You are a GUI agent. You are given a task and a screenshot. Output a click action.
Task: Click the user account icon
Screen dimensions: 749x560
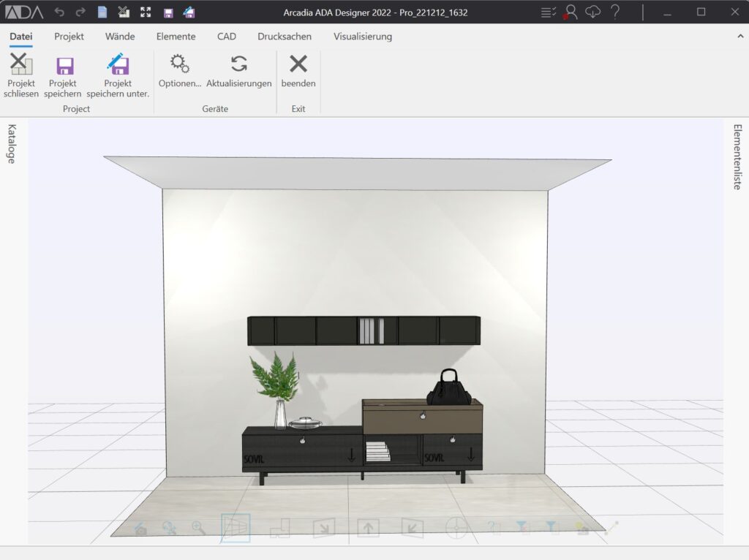pyautogui.click(x=571, y=12)
